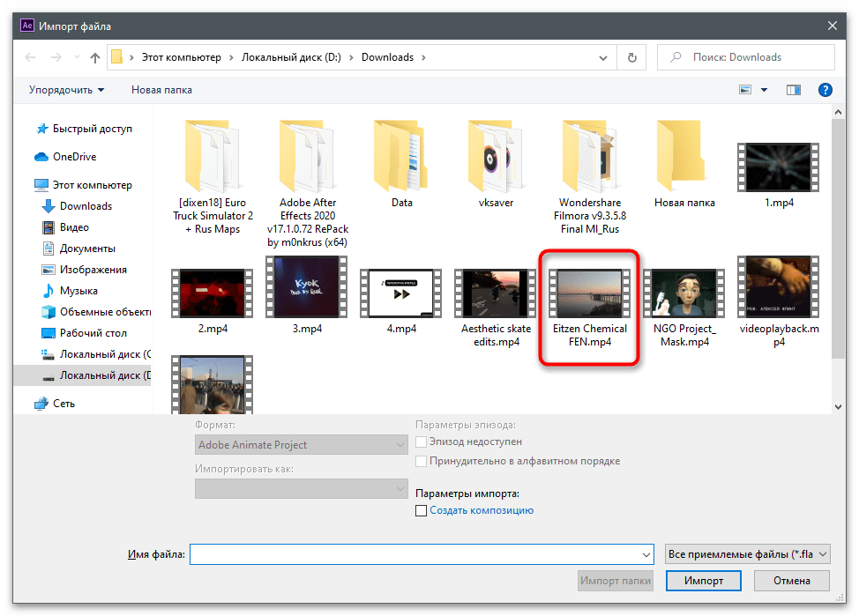The height and width of the screenshot is (616, 859).
Task: Refresh the Downloads folder view
Action: point(631,57)
